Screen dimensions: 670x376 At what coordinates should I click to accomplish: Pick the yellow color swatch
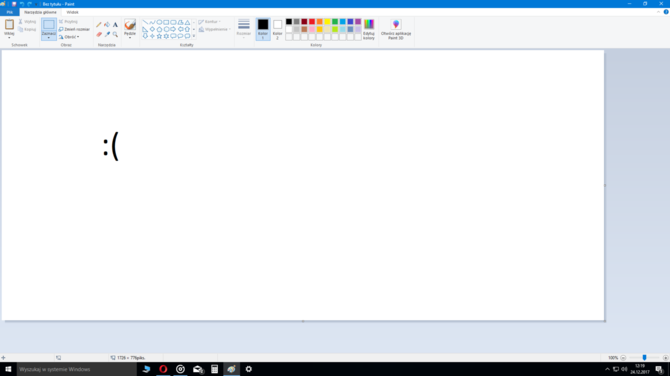coord(327,21)
